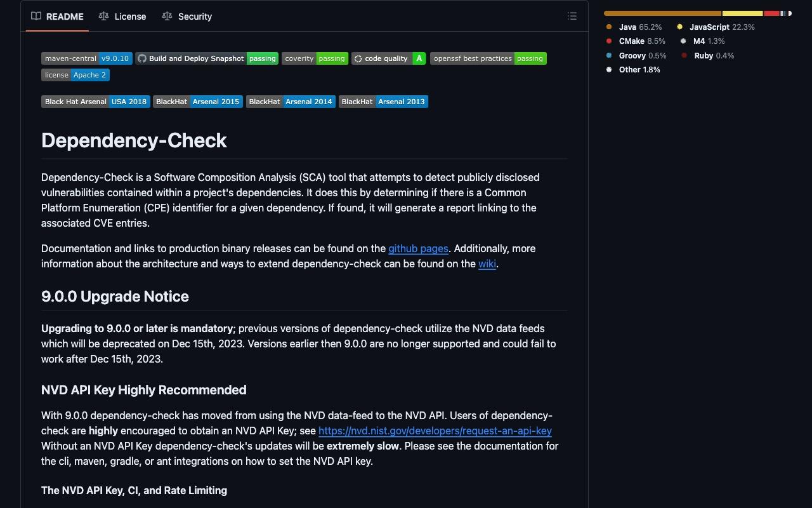Open the README outline menu icon

click(572, 17)
